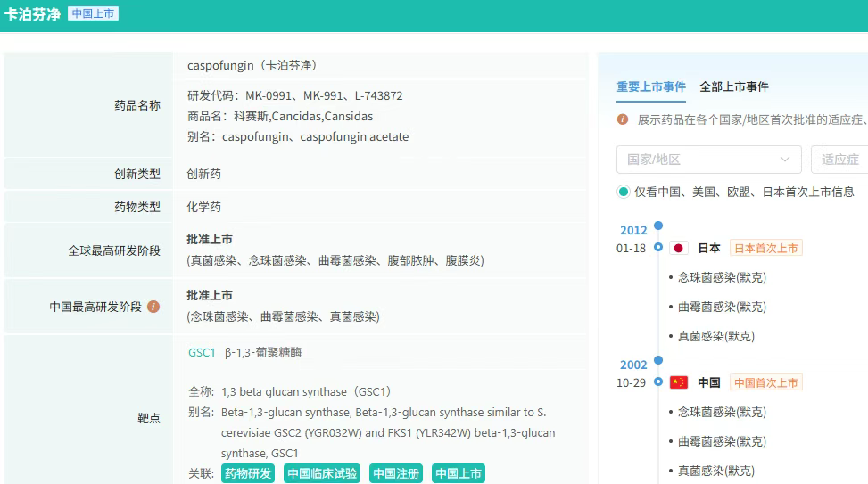Open the GSC1 target link
The width and height of the screenshot is (868, 484).
tap(202, 352)
